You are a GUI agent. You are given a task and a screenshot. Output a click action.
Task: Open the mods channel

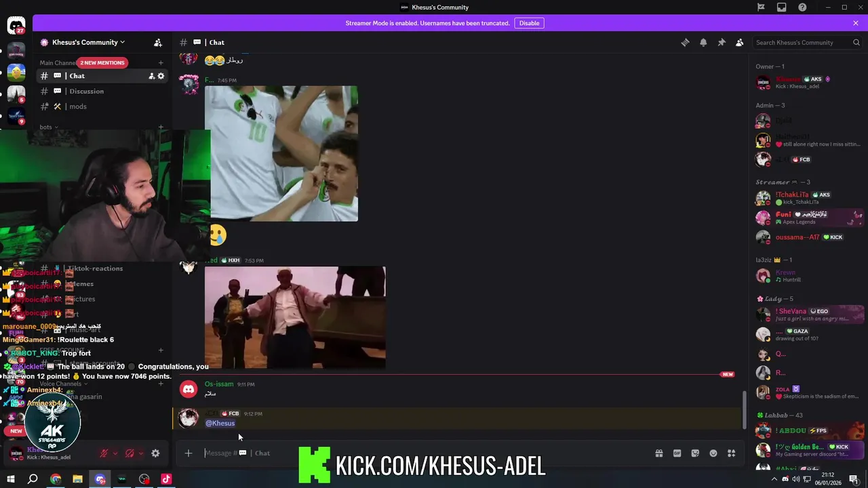102,106
